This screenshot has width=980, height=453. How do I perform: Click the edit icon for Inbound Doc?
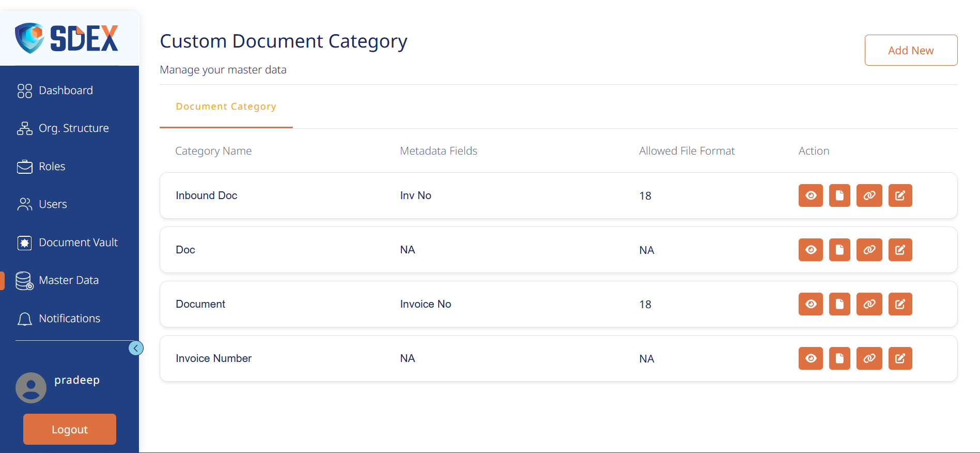click(900, 195)
